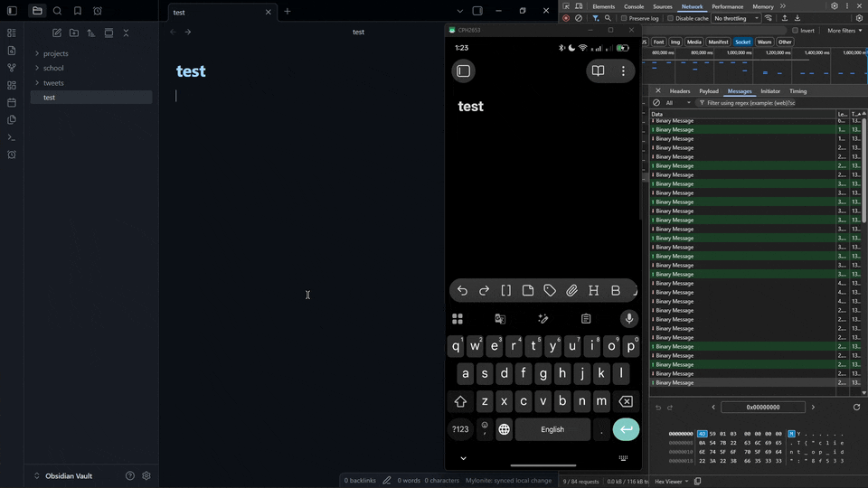
Task: Toggle device toolbar in DevTools
Action: pos(579,6)
